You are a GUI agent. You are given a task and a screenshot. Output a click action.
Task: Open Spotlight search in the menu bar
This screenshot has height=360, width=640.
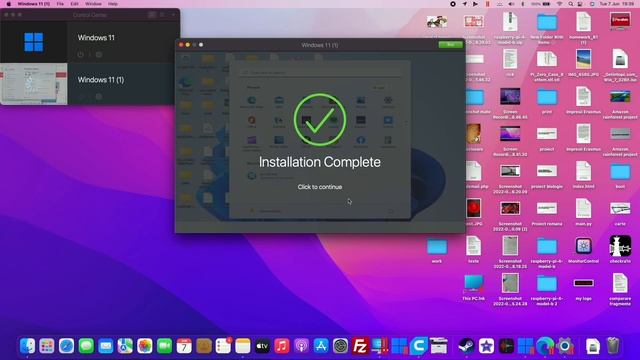click(x=571, y=4)
